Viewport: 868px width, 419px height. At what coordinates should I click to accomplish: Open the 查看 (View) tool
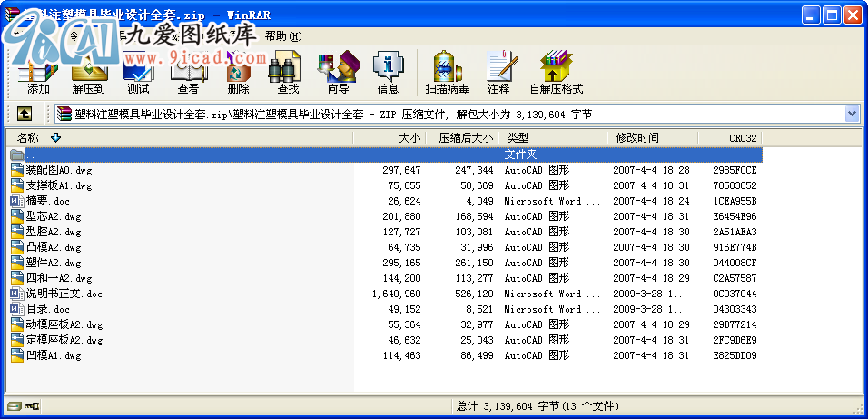188,73
